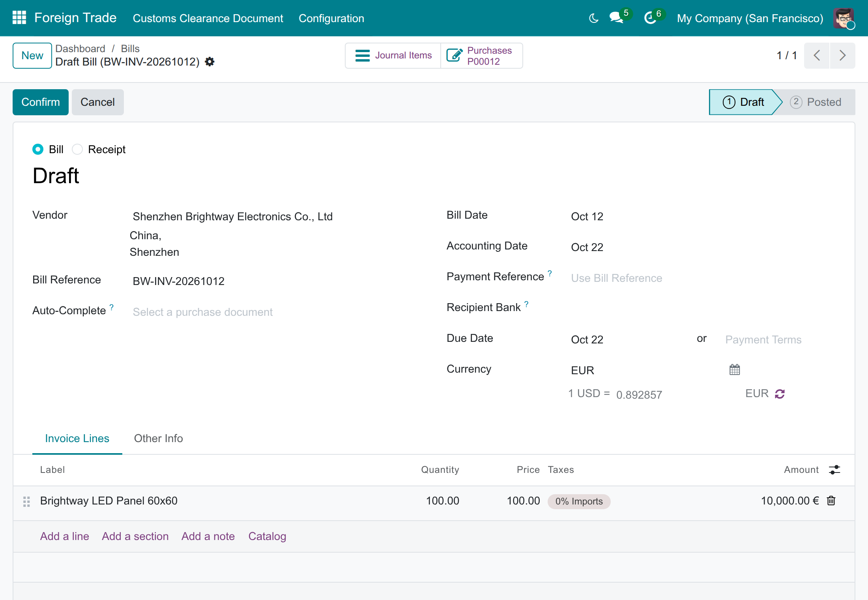Click the Cancel button

click(97, 102)
